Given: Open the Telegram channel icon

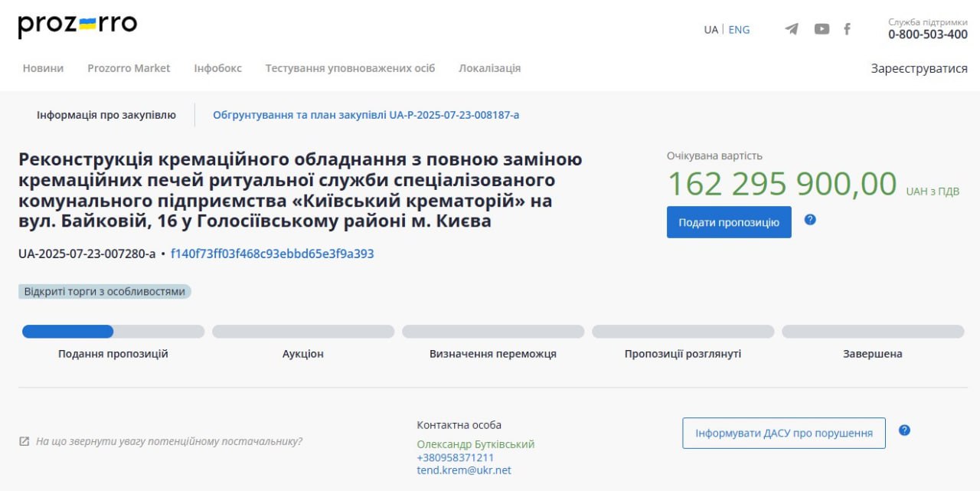Looking at the screenshot, I should point(792,29).
